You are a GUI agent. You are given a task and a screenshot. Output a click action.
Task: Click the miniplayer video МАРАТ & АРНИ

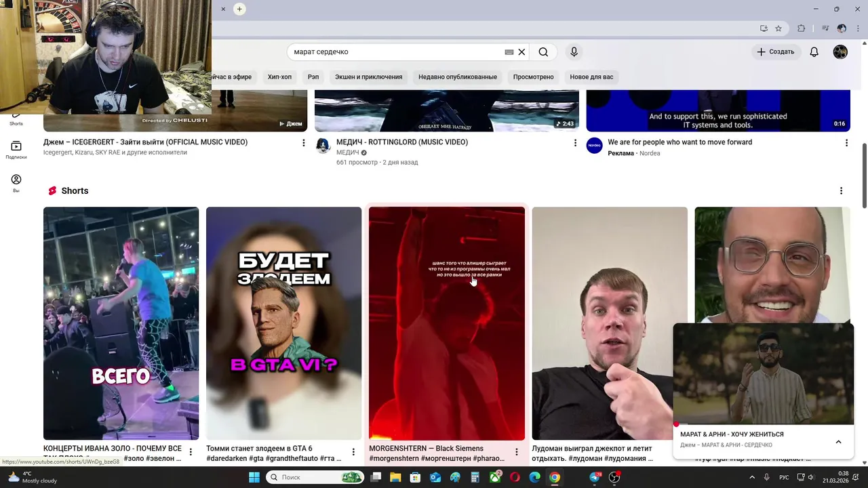(764, 373)
